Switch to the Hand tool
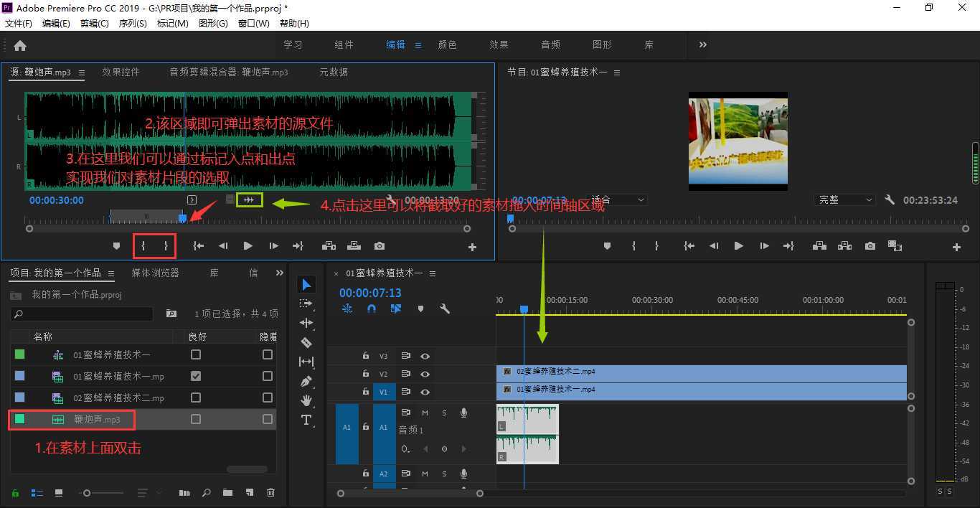980x508 pixels. [306, 400]
